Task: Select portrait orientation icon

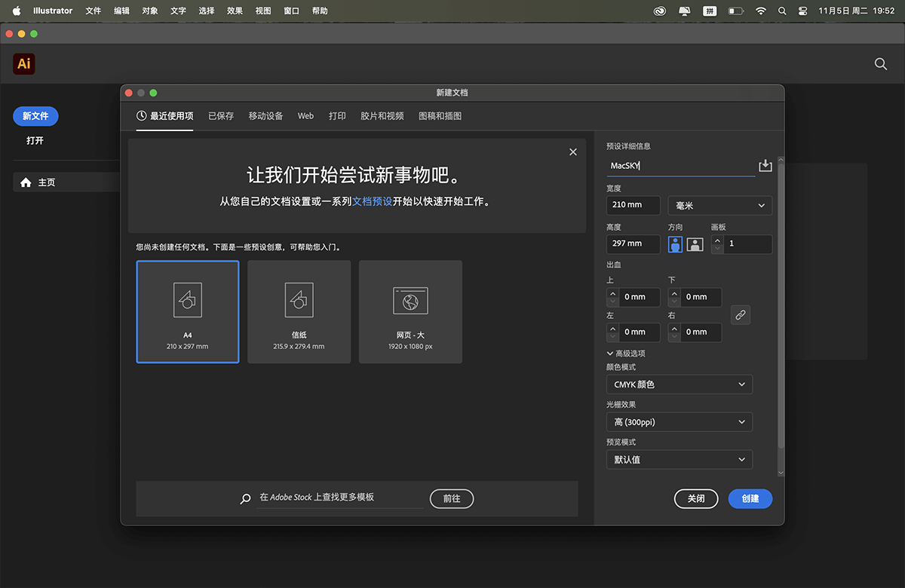Action: (675, 244)
